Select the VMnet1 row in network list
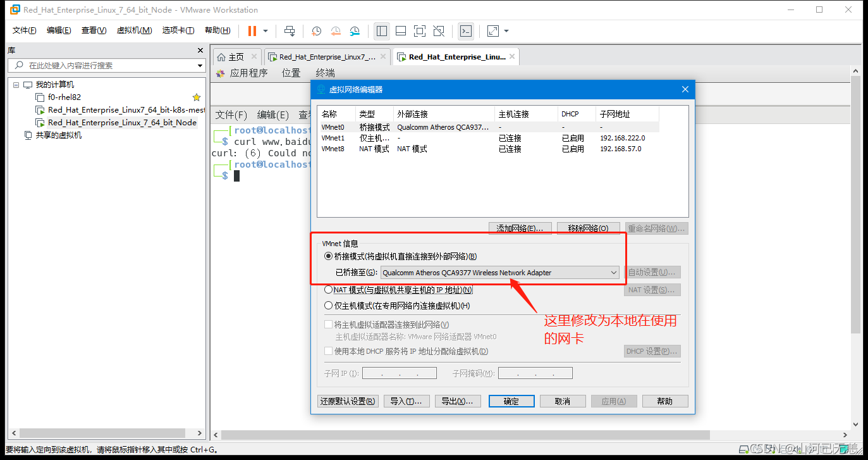This screenshot has width=868, height=460. pos(488,138)
